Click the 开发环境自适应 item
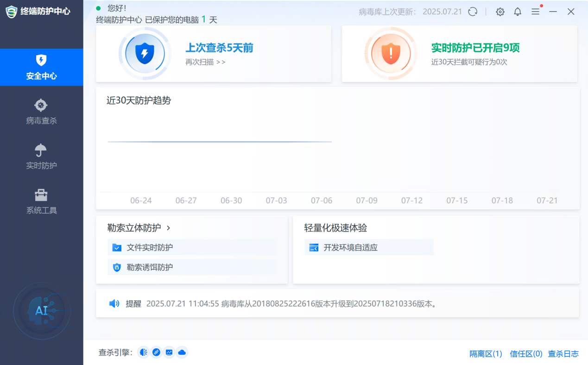Image resolution: width=588 pixels, height=365 pixels. point(350,248)
